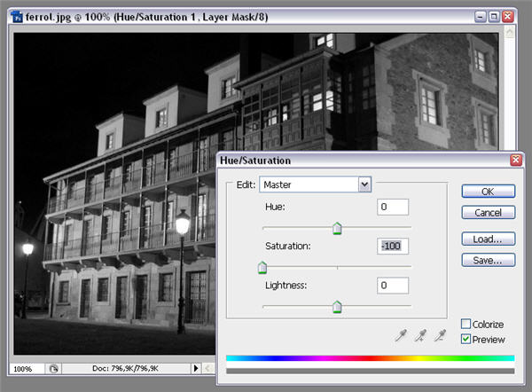Minimize the ferrol.jpg document window
532x392 pixels.
point(479,16)
